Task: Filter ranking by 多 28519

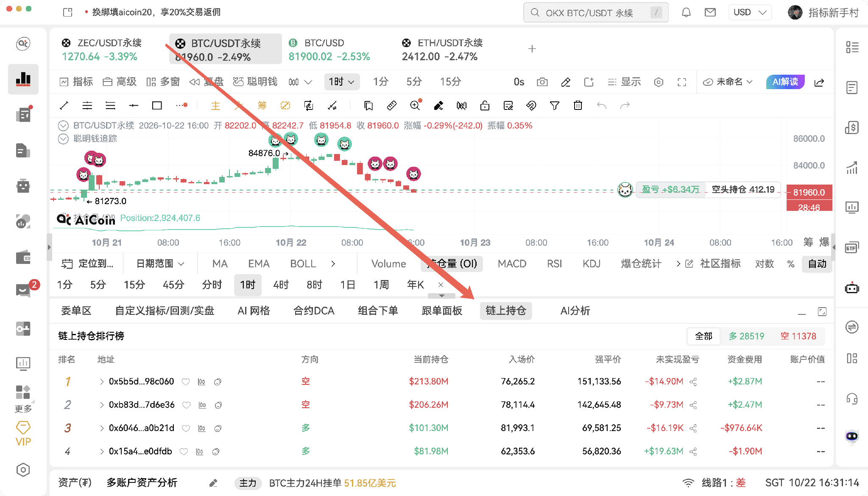Action: click(x=746, y=336)
